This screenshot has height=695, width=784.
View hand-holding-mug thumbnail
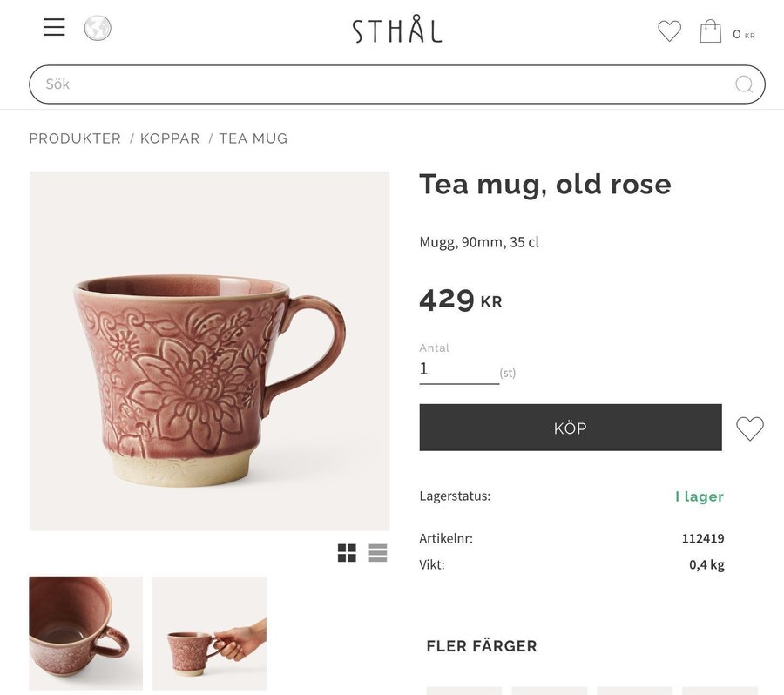pyautogui.click(x=209, y=633)
